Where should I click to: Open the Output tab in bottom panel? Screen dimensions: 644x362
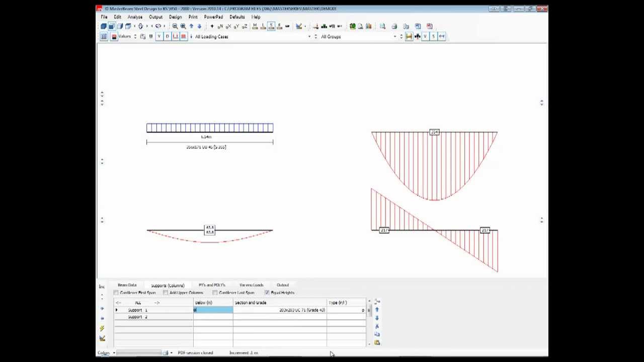pyautogui.click(x=283, y=285)
